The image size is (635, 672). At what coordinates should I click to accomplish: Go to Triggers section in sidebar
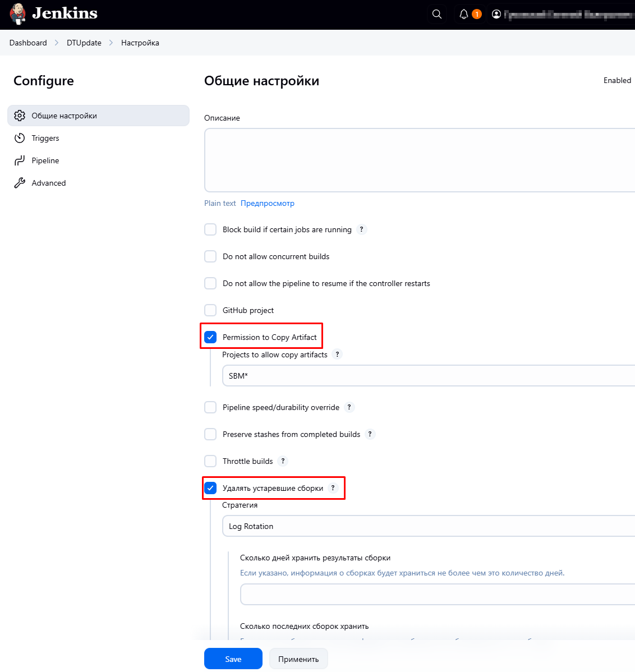(45, 138)
